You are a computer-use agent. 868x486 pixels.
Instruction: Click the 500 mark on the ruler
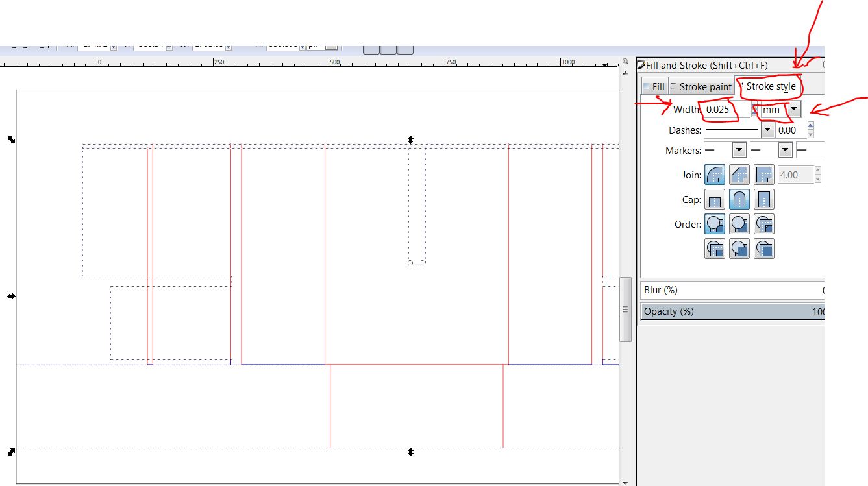coord(334,62)
